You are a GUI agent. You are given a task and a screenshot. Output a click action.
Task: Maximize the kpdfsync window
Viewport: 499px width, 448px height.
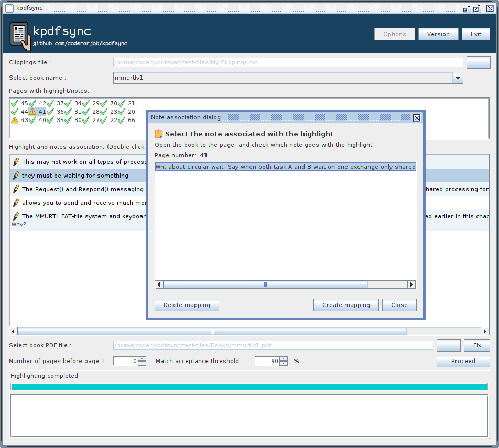(476, 8)
